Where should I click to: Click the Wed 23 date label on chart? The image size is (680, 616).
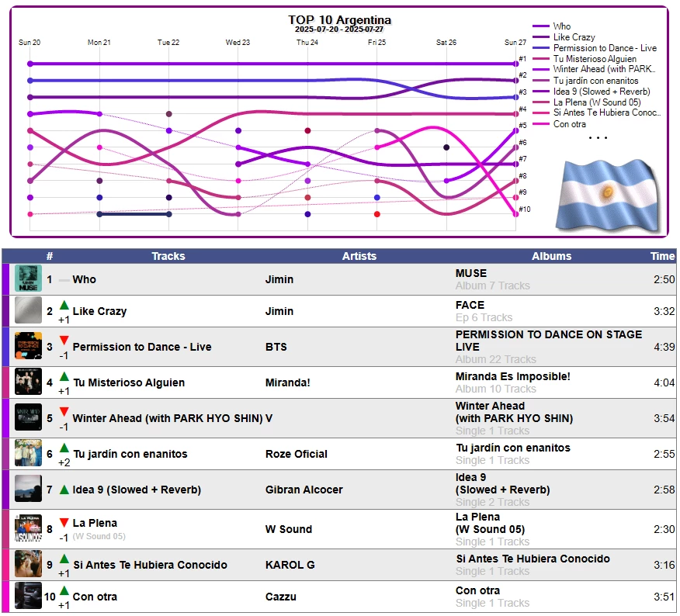[238, 42]
